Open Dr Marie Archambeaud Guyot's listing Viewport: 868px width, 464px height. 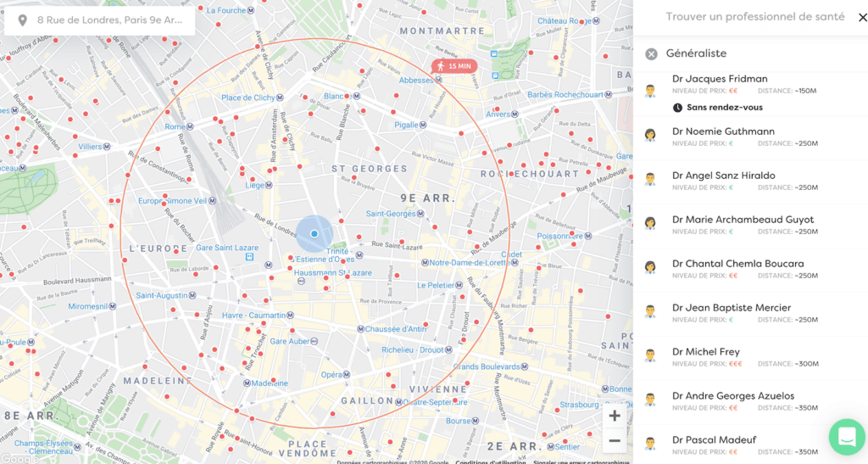pyautogui.click(x=743, y=220)
